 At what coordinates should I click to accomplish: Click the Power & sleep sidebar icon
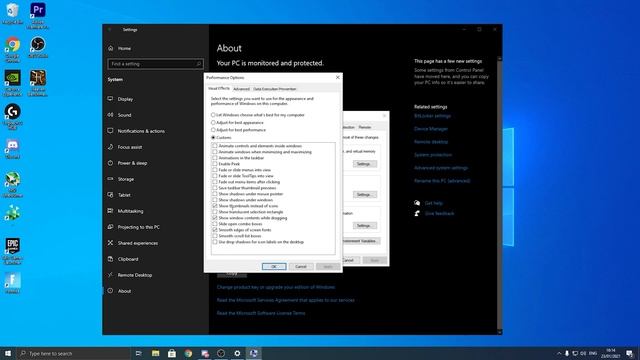(x=111, y=163)
